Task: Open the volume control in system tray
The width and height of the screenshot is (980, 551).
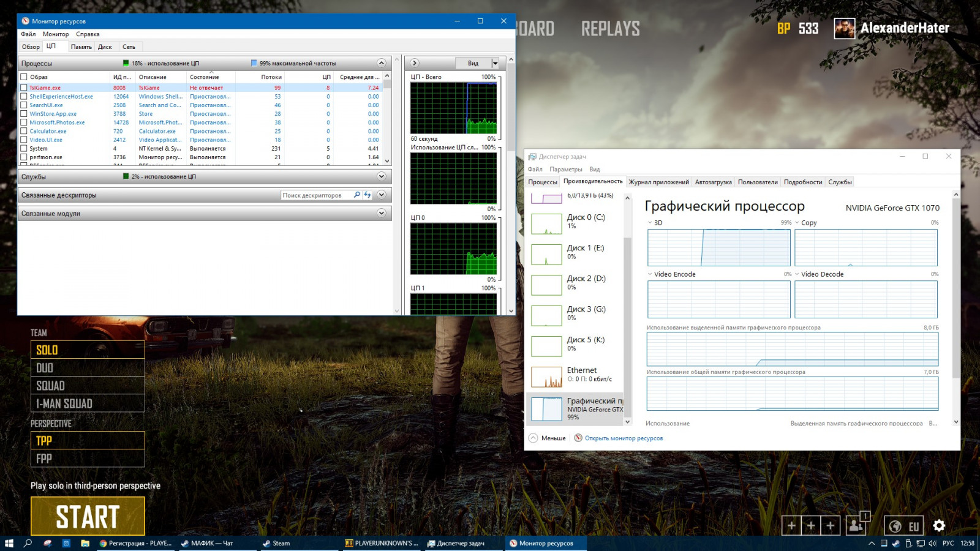Action: click(x=932, y=543)
